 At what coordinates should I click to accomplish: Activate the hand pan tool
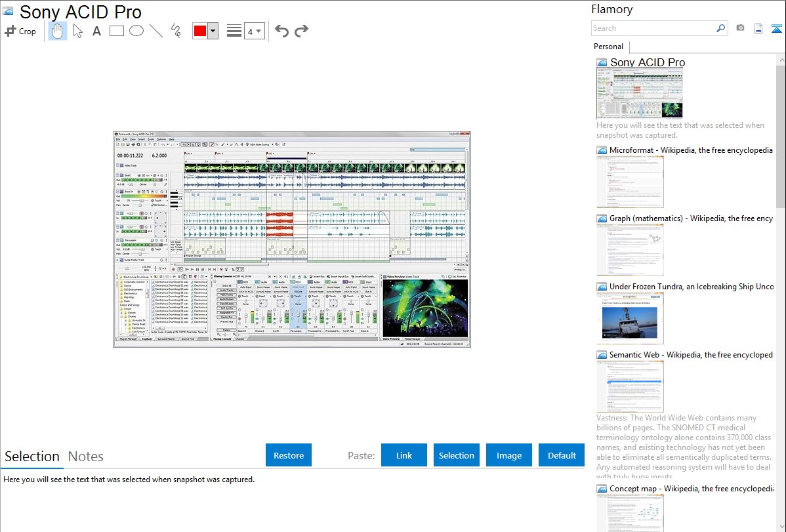(x=58, y=31)
